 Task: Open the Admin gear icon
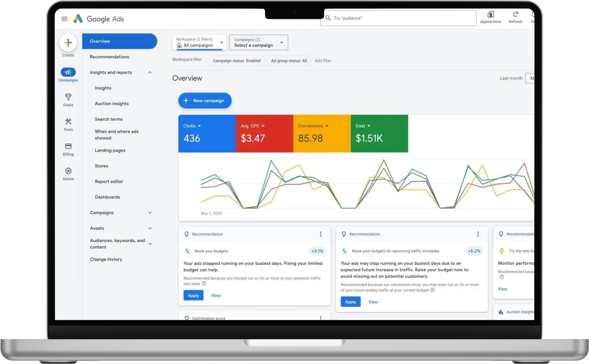[x=68, y=171]
